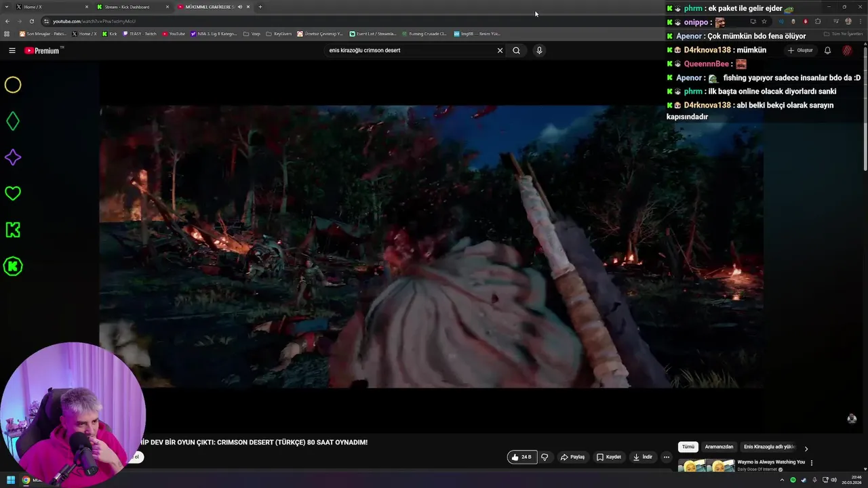Open the YouTube account avatar menu

847,50
